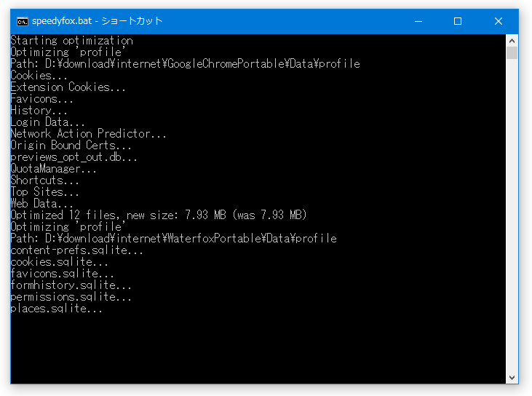Maximize the speedyfox.bat console window
Image resolution: width=532 pixels, height=396 pixels.
coord(458,21)
